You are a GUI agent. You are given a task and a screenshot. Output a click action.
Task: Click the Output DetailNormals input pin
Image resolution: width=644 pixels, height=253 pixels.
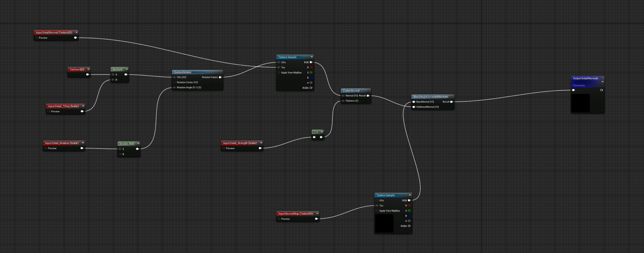pos(573,90)
